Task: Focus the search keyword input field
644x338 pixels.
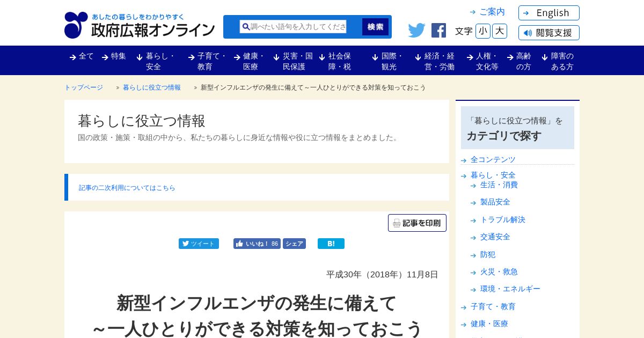Action: tap(293, 27)
